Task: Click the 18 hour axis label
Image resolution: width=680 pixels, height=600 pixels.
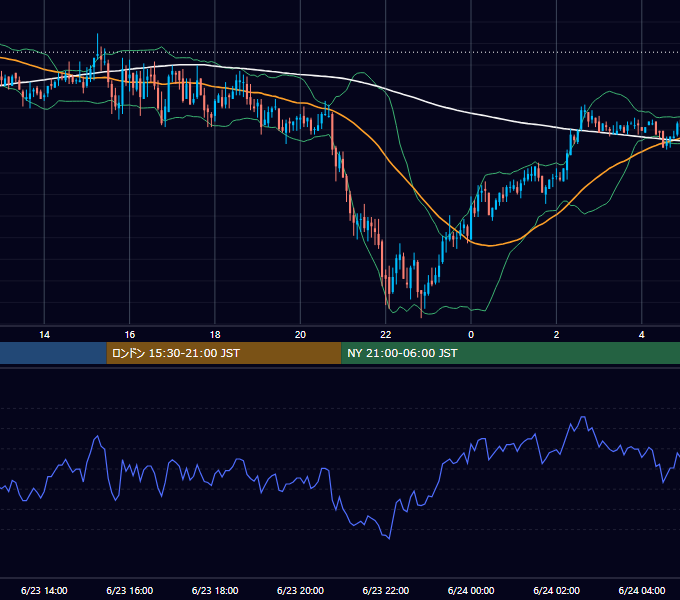Action: [215, 335]
